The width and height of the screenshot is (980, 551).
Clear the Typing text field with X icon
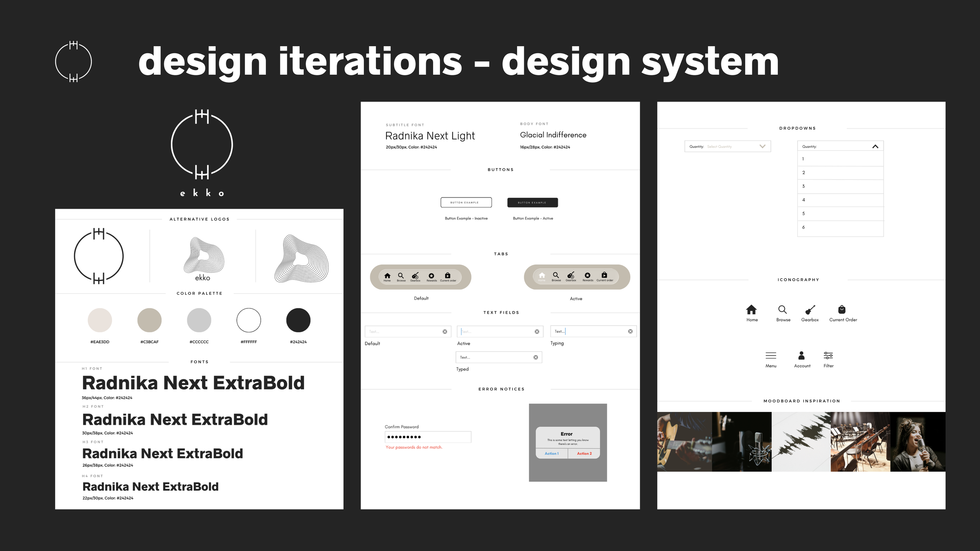coord(630,332)
